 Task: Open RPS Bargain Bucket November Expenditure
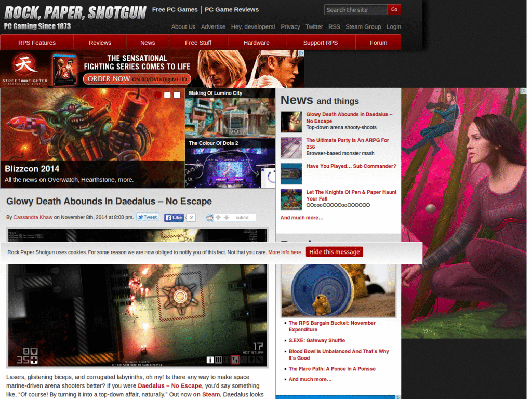[332, 326]
